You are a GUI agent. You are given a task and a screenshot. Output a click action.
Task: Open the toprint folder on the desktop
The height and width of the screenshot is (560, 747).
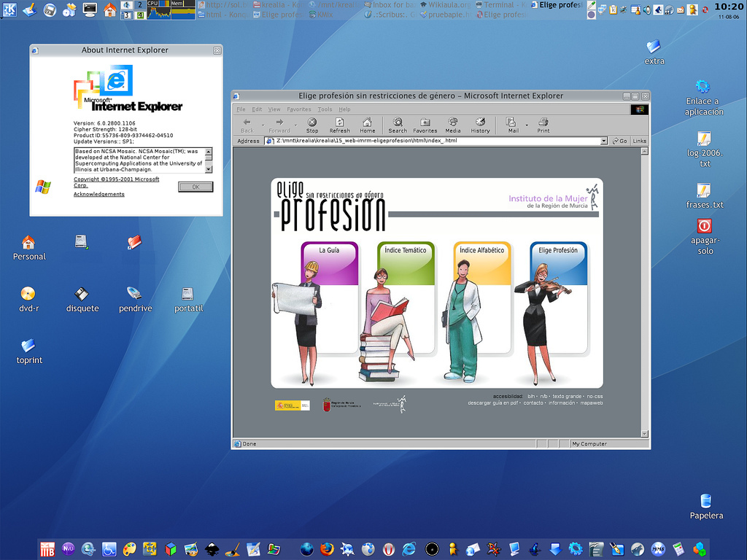(29, 351)
